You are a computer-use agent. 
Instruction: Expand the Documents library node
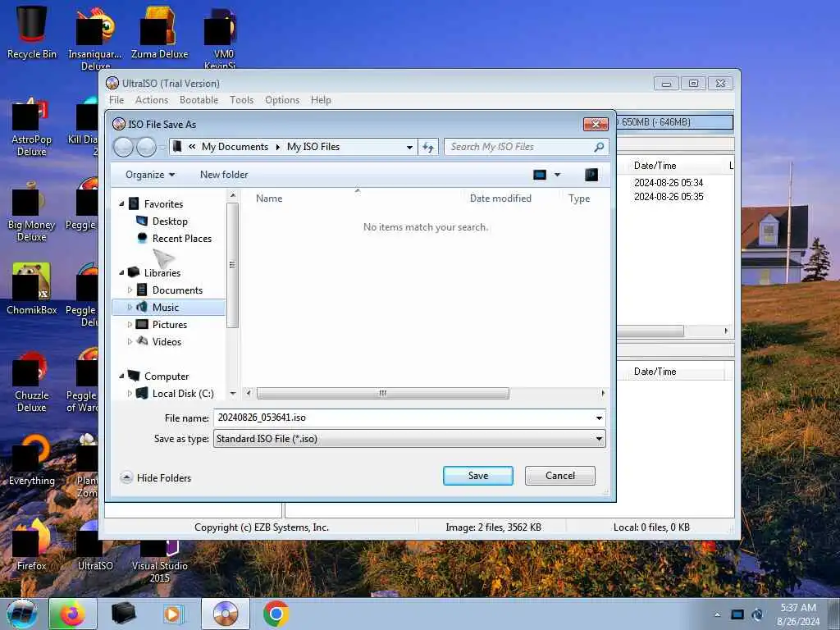(130, 290)
